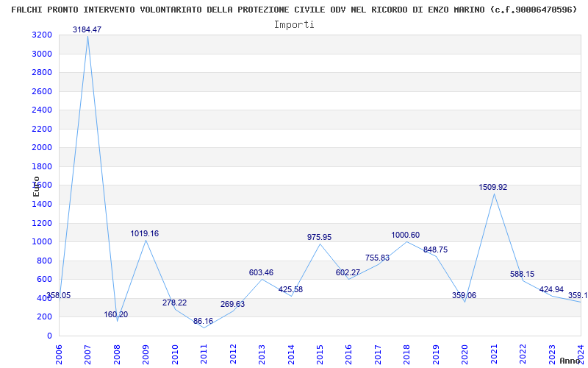Click the 1019.16 data label
The height and width of the screenshot is (368, 588).
tap(144, 233)
